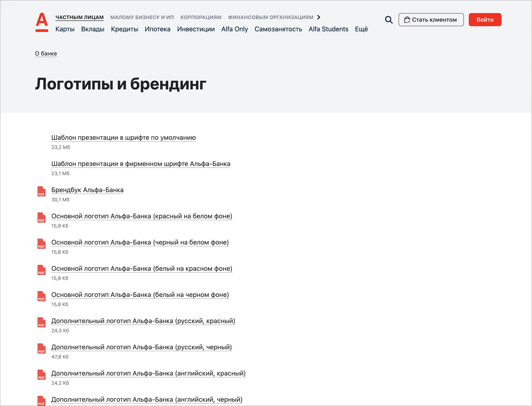
Task: Download Шаблон презентации в фирменном шрифте Альфа-Банка
Action: [x=141, y=164]
